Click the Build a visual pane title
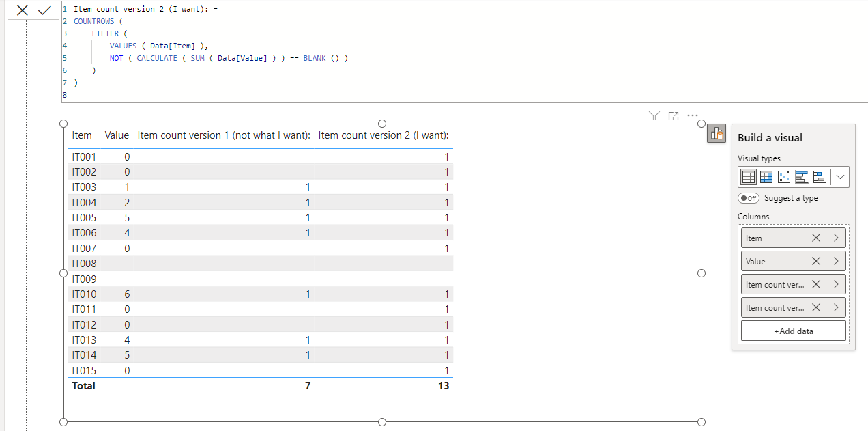This screenshot has height=431, width=868. [x=770, y=138]
